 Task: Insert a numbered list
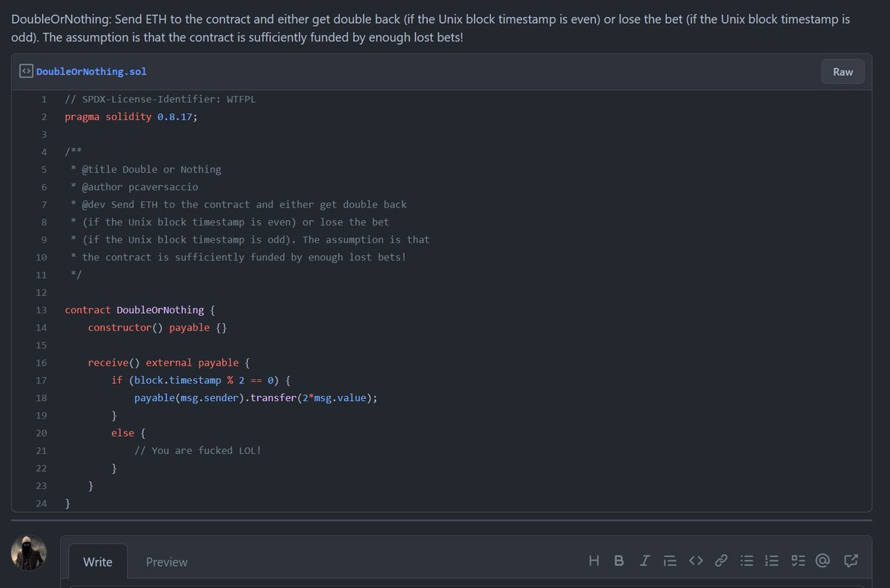[x=772, y=561]
